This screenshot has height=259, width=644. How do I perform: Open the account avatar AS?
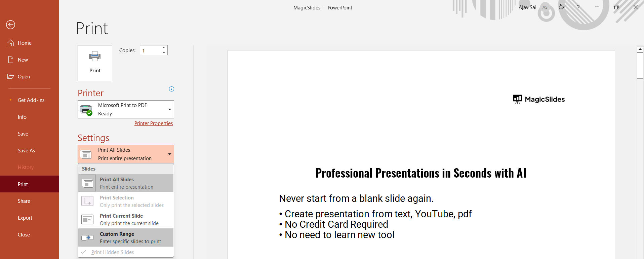(545, 7)
